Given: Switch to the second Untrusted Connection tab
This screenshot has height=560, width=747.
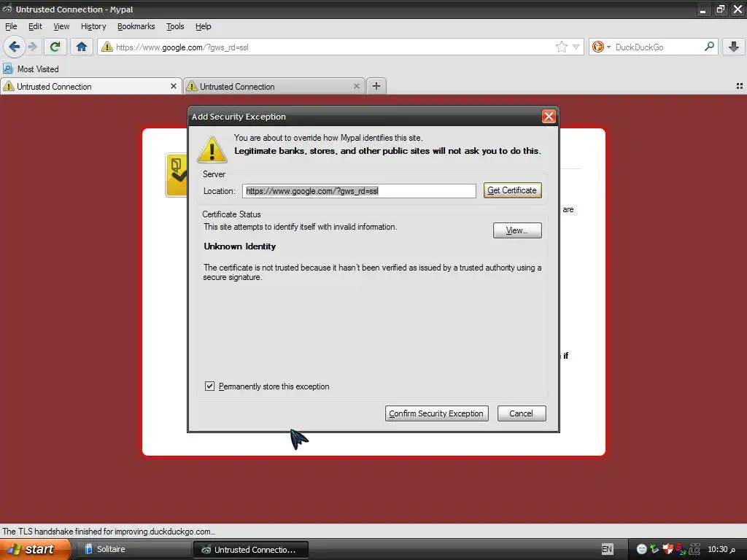Looking at the screenshot, I should [274, 86].
